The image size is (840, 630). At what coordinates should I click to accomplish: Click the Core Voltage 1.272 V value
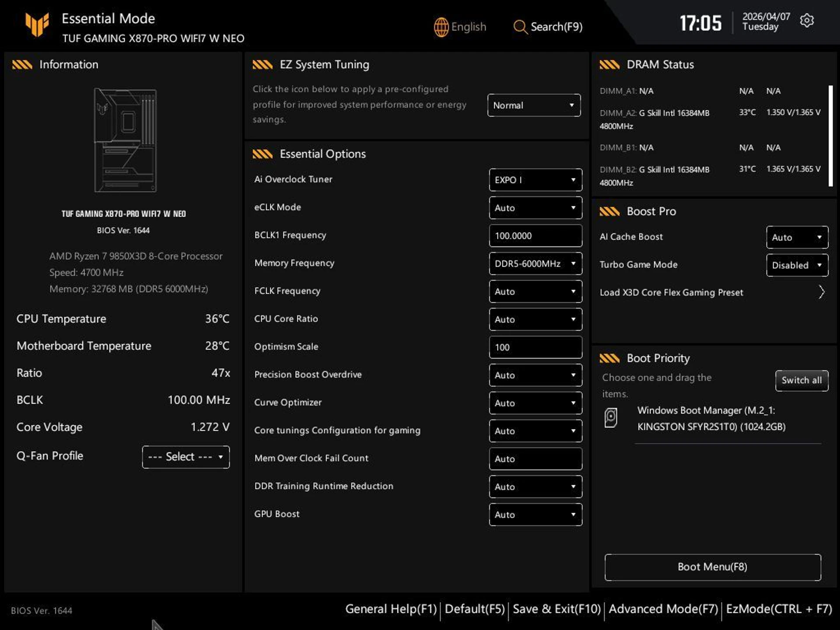pyautogui.click(x=210, y=427)
